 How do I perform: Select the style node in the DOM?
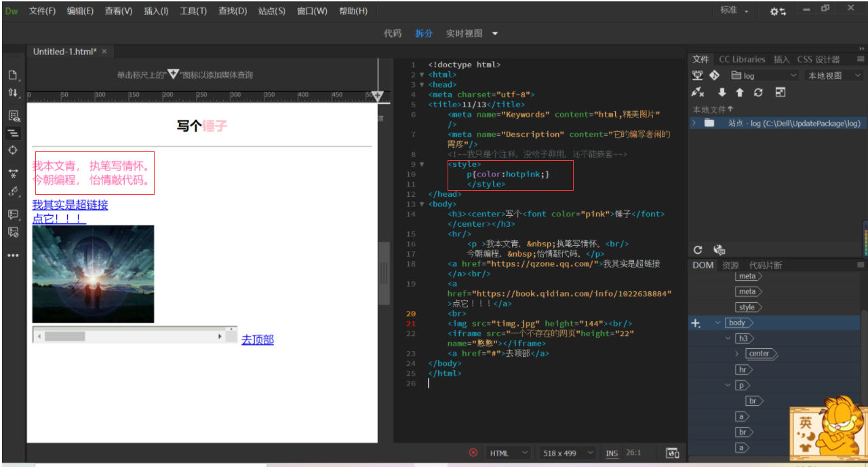(749, 307)
